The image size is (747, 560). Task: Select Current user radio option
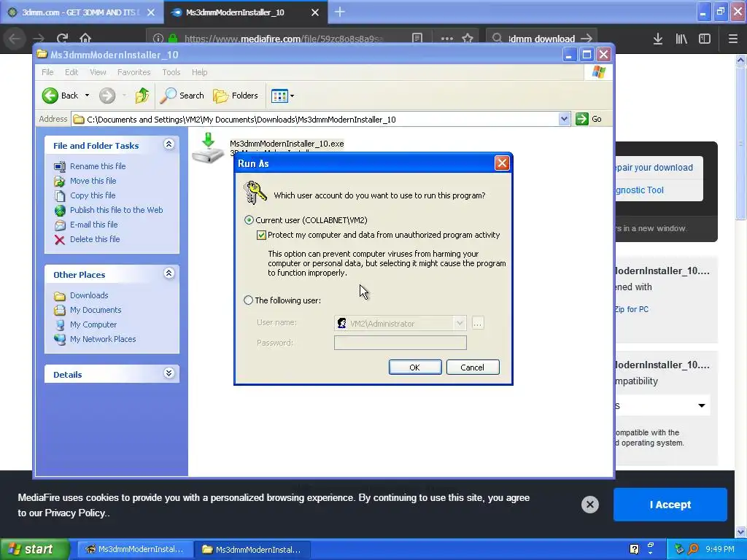point(249,220)
